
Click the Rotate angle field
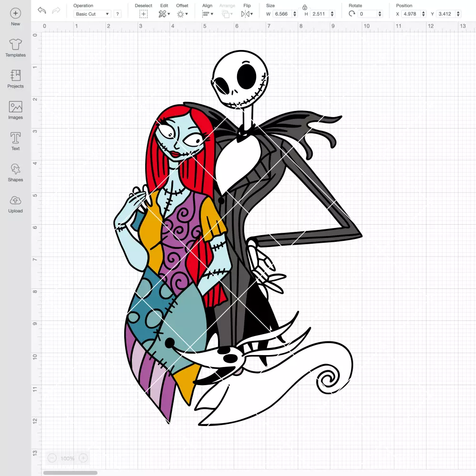(367, 14)
